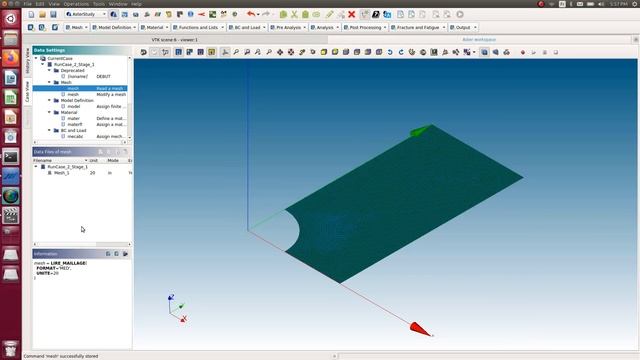Open the Mesh dropdown menu
Image resolution: width=640 pixels, height=360 pixels.
[x=77, y=27]
